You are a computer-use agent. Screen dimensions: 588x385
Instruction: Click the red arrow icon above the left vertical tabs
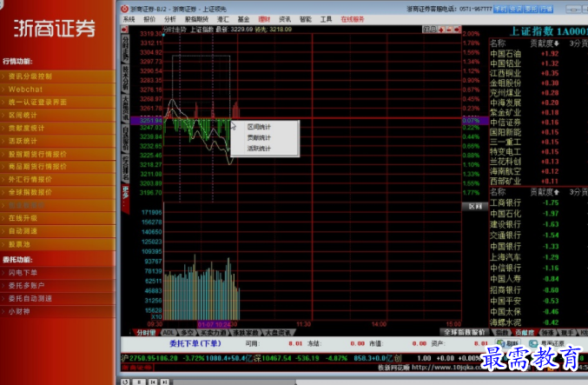[x=124, y=30]
